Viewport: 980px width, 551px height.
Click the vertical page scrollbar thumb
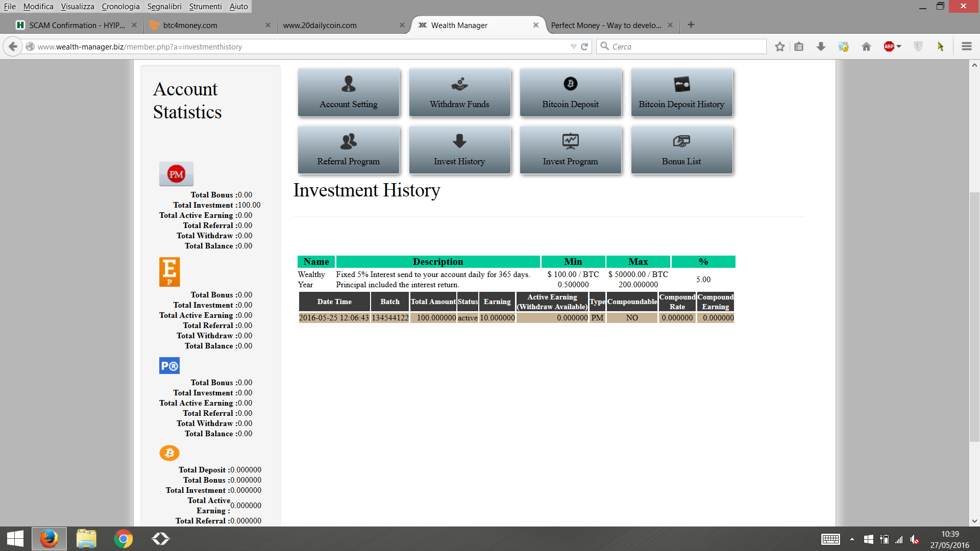pyautogui.click(x=974, y=316)
